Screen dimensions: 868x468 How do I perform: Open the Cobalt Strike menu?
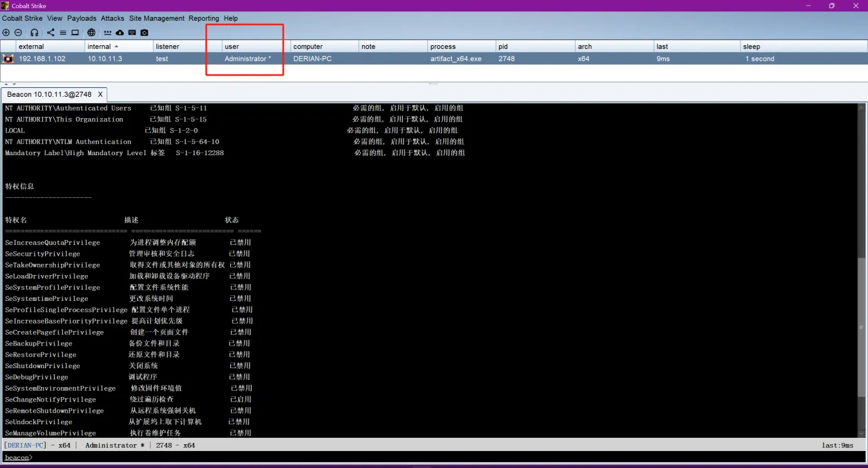point(22,18)
